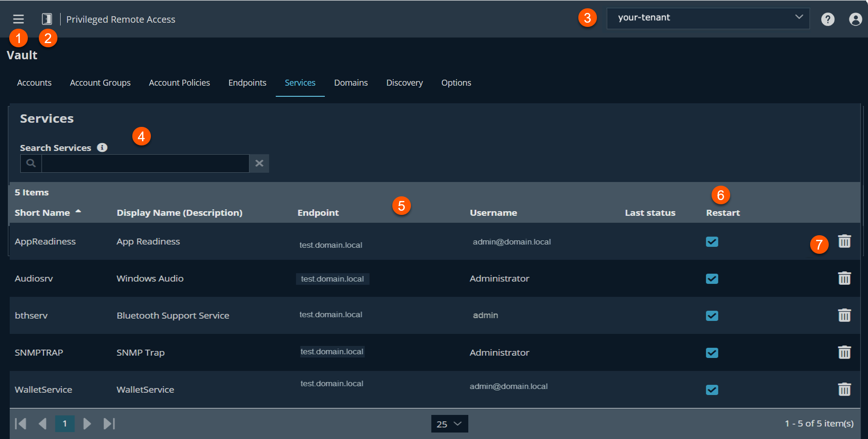Click admin username in bthserv row

485,315
